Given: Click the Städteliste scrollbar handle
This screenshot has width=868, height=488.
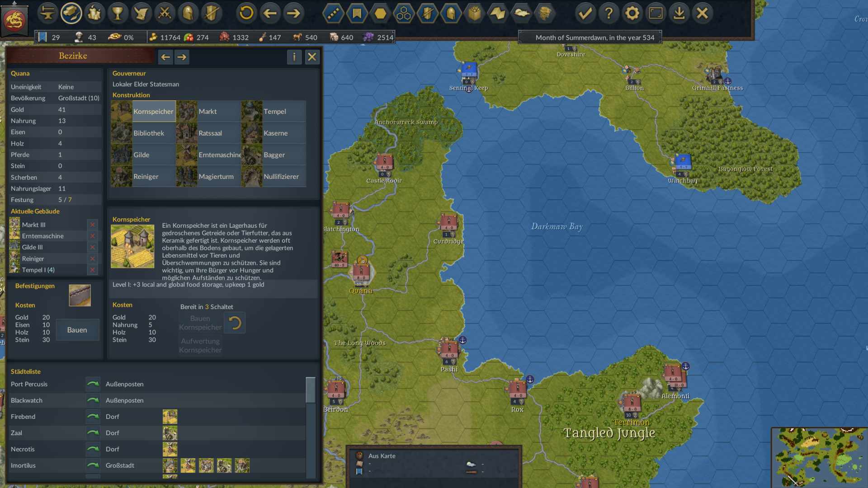Looking at the screenshot, I should 311,390.
